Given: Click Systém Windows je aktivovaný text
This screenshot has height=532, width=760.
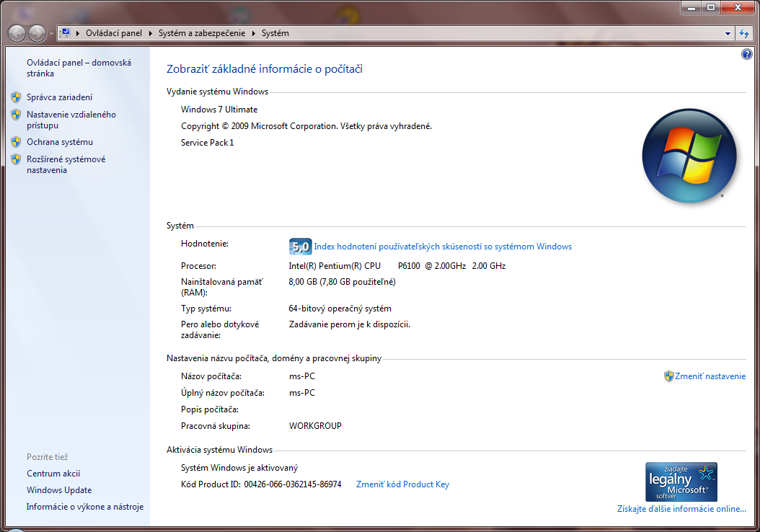Looking at the screenshot, I should 239,468.
